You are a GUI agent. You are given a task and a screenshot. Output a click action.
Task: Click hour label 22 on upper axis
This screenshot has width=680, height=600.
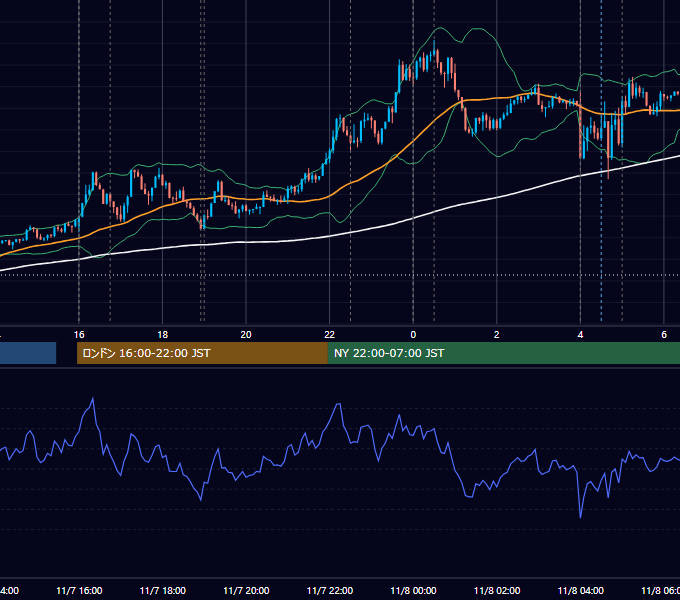point(330,334)
